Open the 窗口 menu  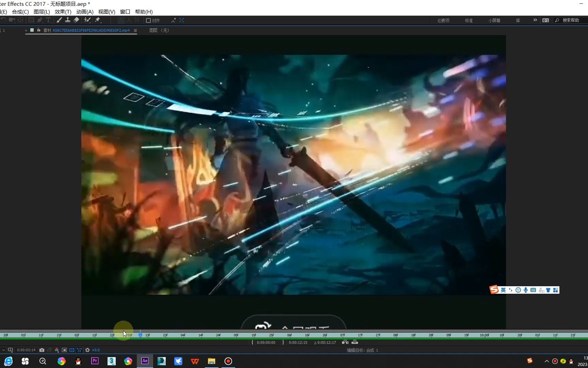click(x=125, y=12)
